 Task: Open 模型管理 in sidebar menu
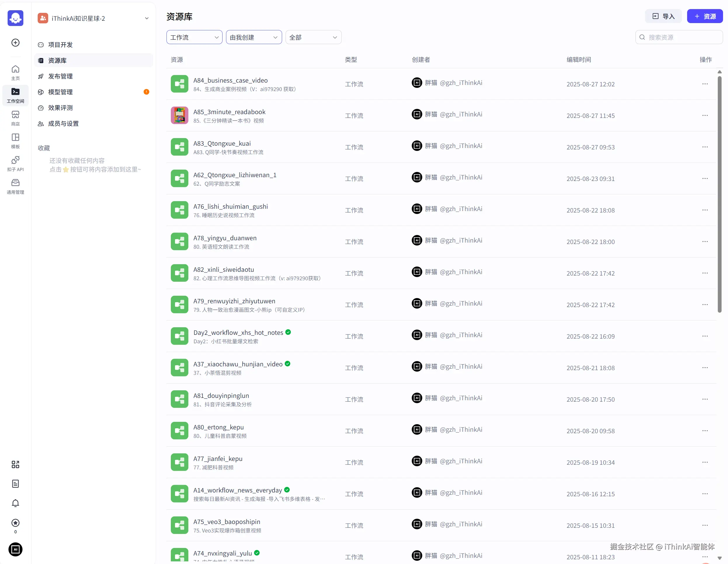coord(60,92)
